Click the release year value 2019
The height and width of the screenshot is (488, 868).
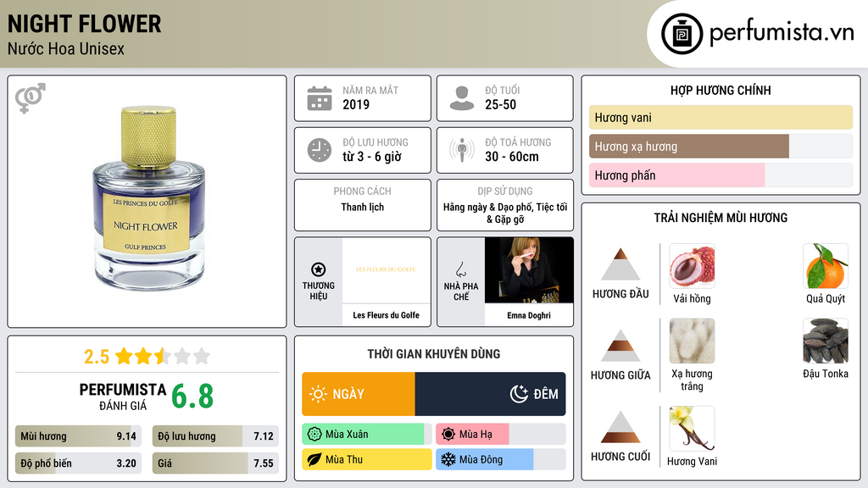tap(356, 104)
